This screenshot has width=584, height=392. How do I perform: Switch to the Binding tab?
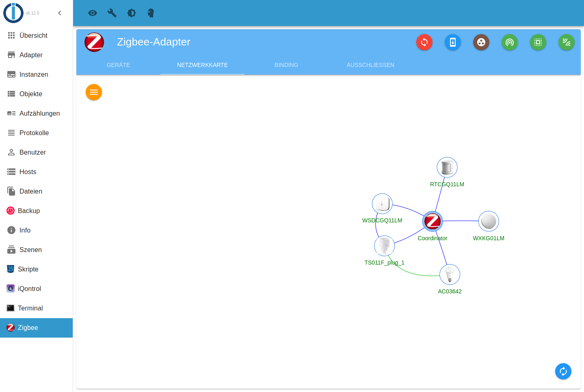tap(286, 65)
